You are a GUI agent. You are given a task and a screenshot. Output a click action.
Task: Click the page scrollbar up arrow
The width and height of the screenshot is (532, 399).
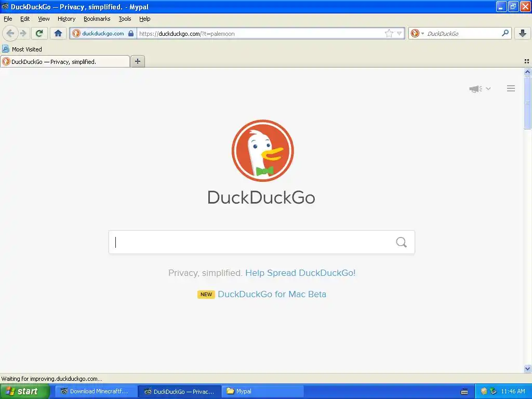tap(527, 72)
